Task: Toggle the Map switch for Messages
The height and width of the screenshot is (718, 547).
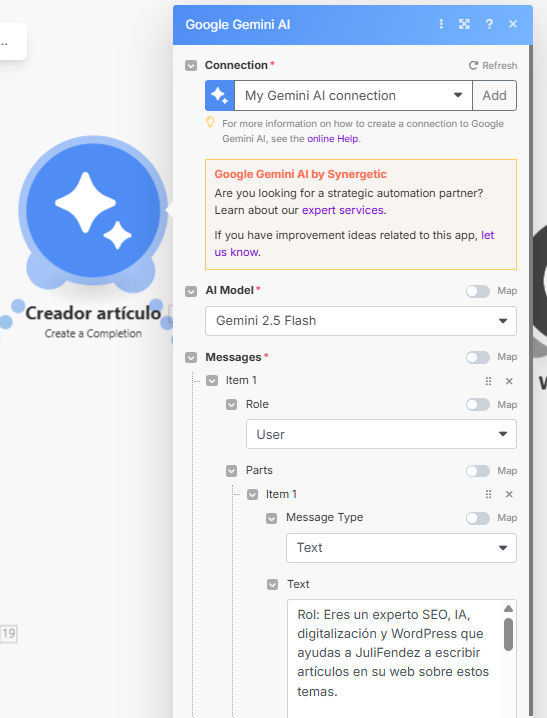Action: [478, 357]
